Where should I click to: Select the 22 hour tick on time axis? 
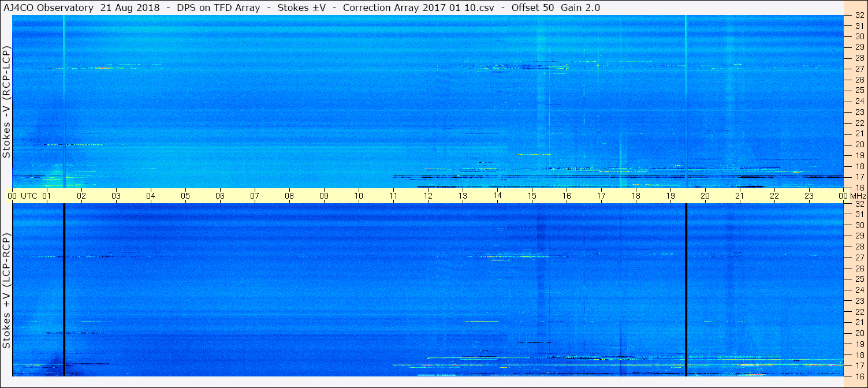tap(774, 196)
